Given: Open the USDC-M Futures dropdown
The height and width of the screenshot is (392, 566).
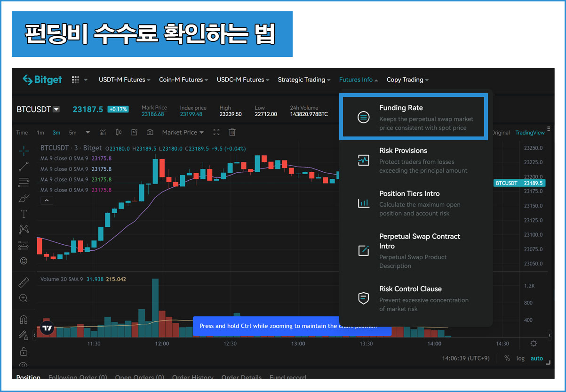Looking at the screenshot, I should coord(243,80).
